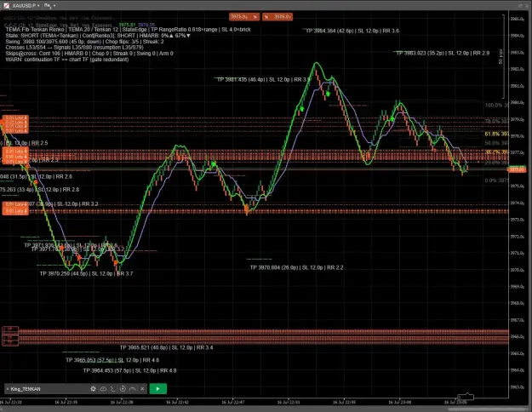Click the horizontal scrollbar below the time axis
The width and height of the screenshot is (532, 412).
point(486,409)
